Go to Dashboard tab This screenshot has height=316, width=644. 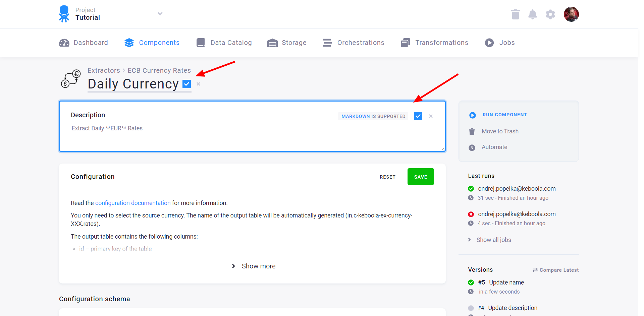click(84, 43)
